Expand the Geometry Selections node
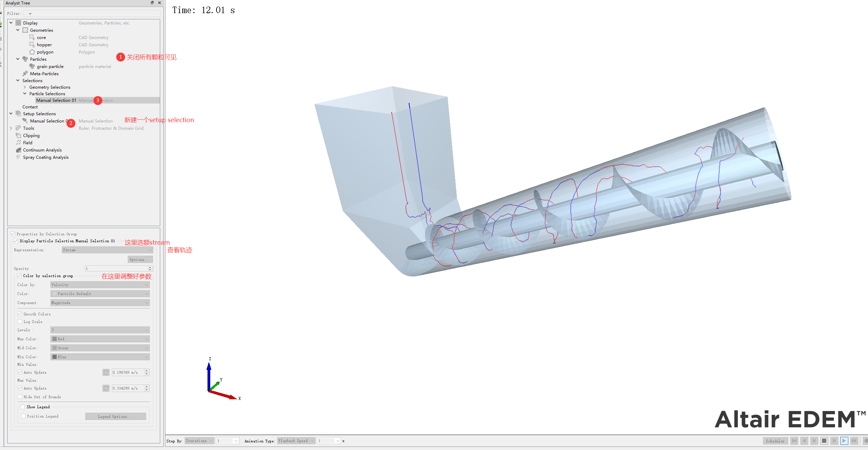The width and height of the screenshot is (868, 450). point(25,87)
